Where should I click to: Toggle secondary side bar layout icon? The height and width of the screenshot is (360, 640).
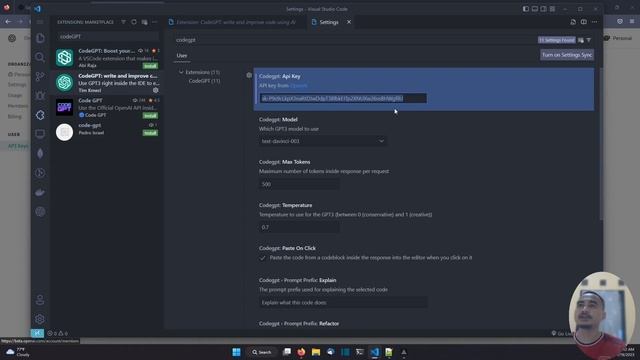(x=543, y=9)
